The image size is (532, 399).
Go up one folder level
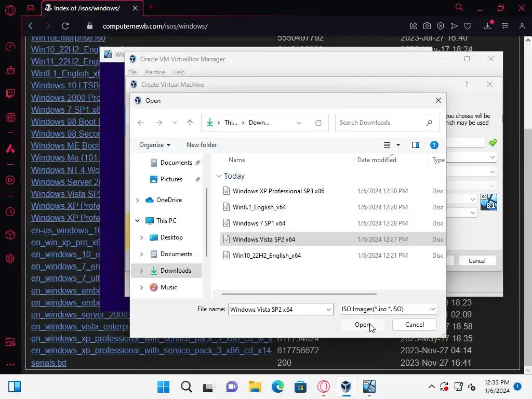pos(190,123)
